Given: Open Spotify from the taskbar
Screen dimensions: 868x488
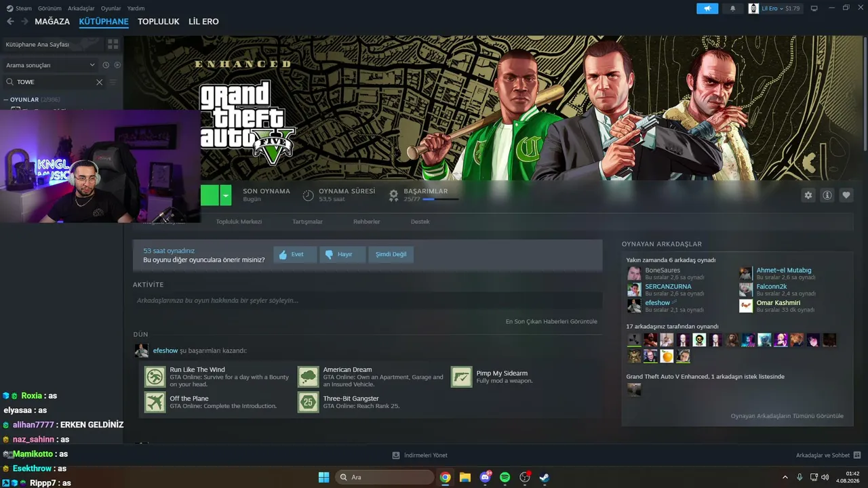Looking at the screenshot, I should pyautogui.click(x=505, y=477).
